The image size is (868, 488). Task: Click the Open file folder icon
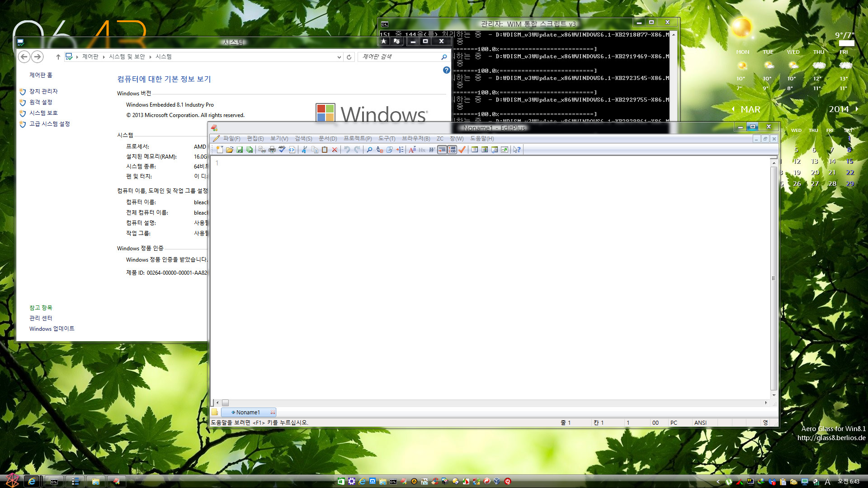(230, 150)
